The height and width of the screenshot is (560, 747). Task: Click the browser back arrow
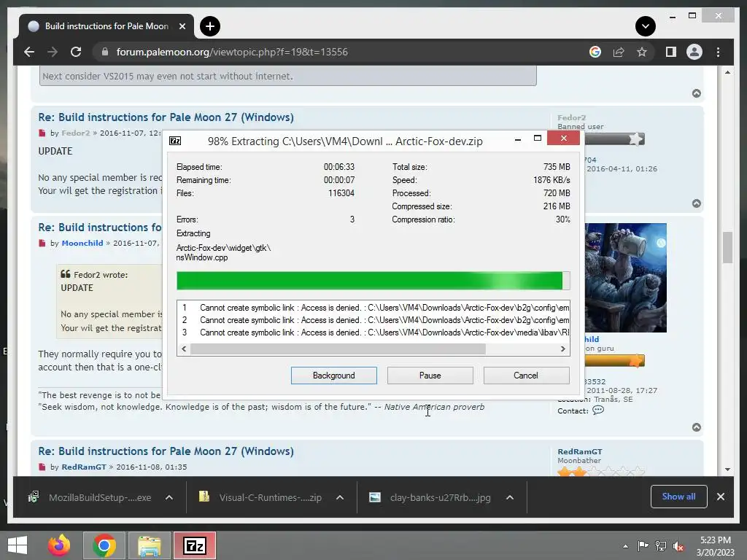(x=29, y=52)
